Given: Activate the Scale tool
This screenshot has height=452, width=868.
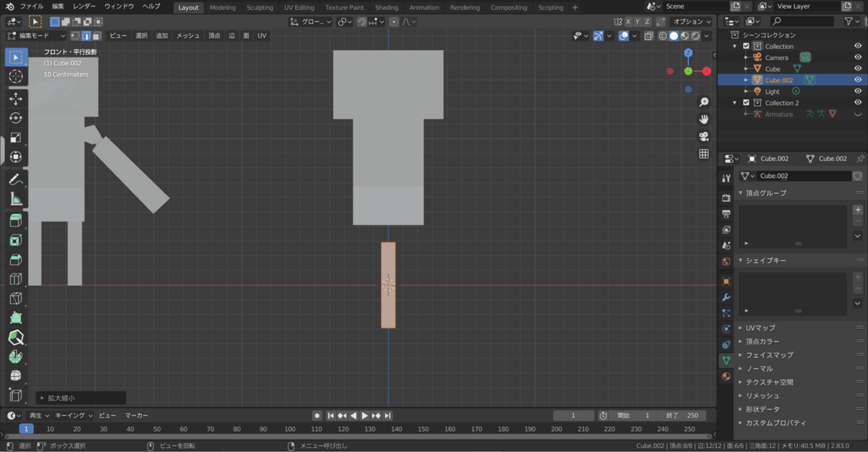Looking at the screenshot, I should pyautogui.click(x=16, y=137).
